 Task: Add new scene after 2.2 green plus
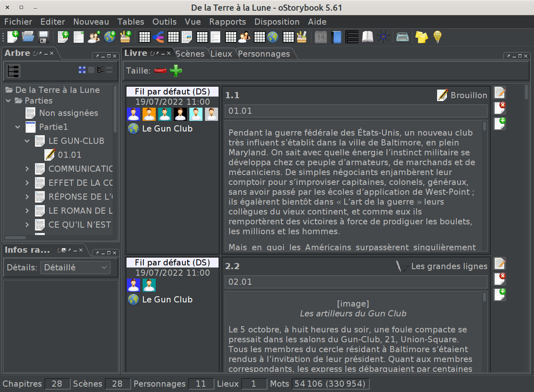pyautogui.click(x=500, y=294)
